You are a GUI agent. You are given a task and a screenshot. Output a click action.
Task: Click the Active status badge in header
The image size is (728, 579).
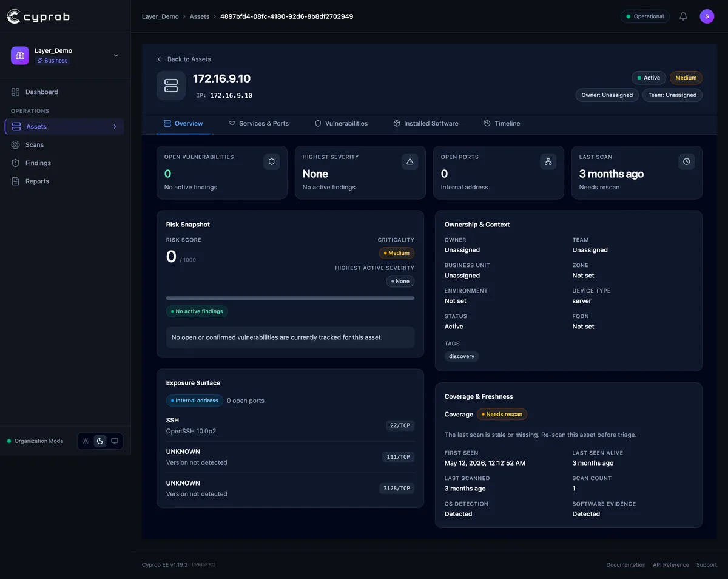[x=649, y=78]
